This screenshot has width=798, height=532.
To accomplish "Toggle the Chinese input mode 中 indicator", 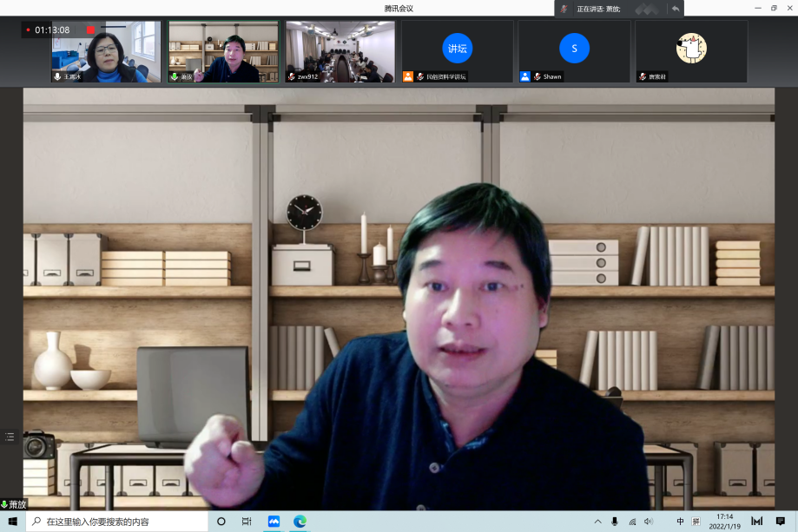I will 680,521.
